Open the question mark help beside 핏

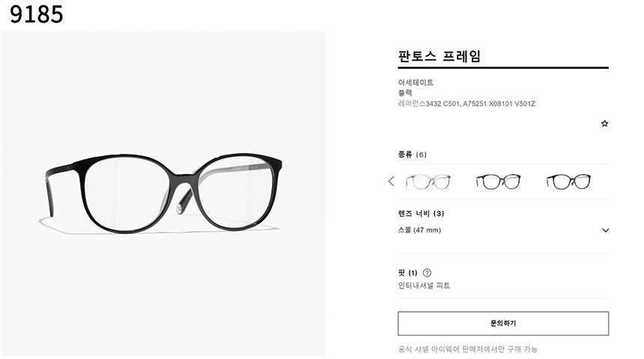427,273
